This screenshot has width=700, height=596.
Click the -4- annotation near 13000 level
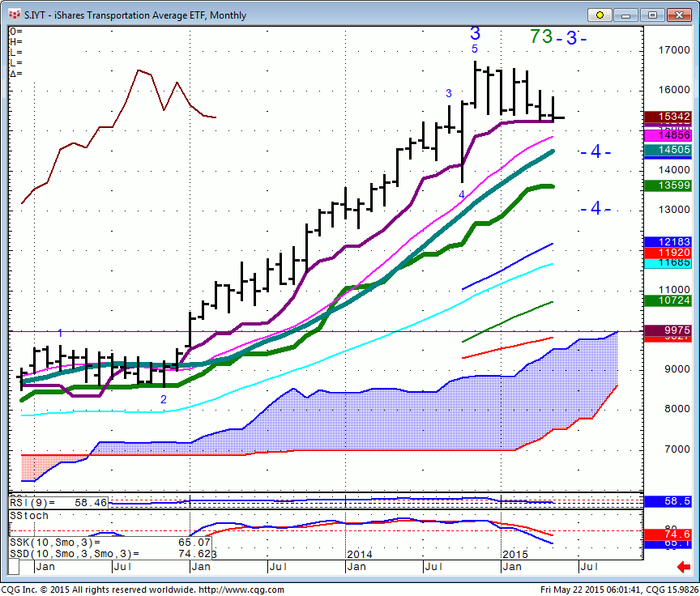[x=596, y=208]
